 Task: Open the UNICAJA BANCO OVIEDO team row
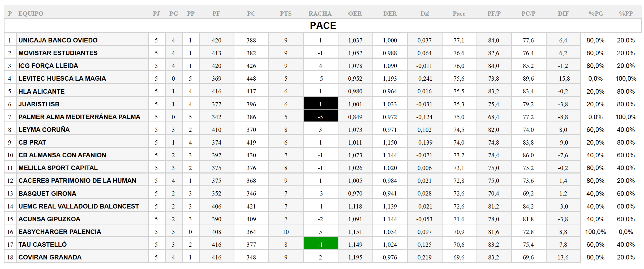click(58, 40)
